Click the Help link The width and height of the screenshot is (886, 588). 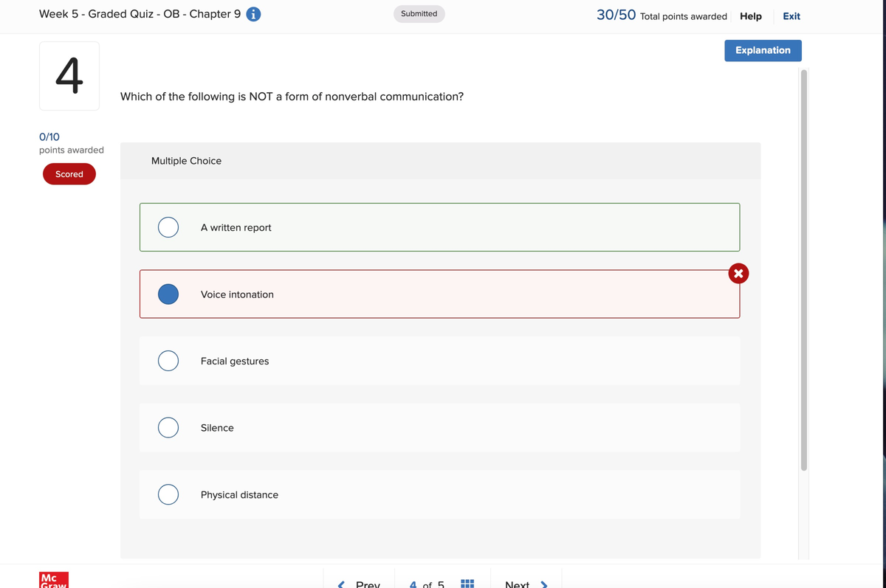click(x=750, y=16)
